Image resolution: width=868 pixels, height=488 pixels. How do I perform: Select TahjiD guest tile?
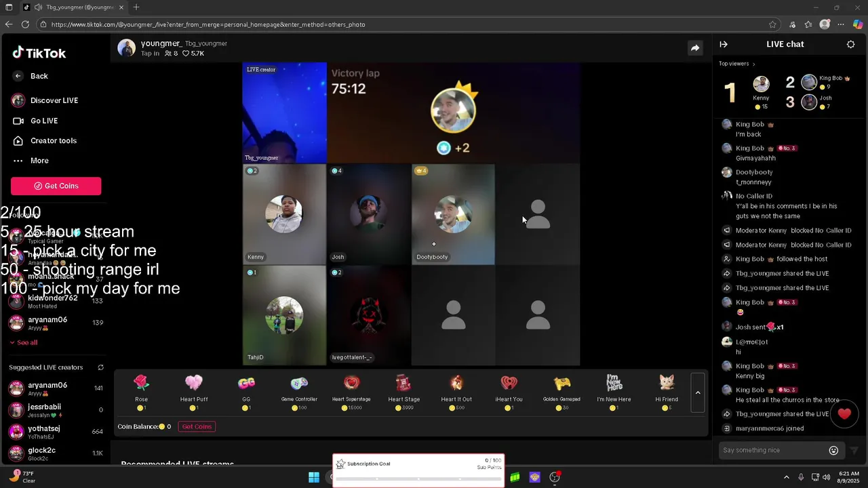(284, 315)
